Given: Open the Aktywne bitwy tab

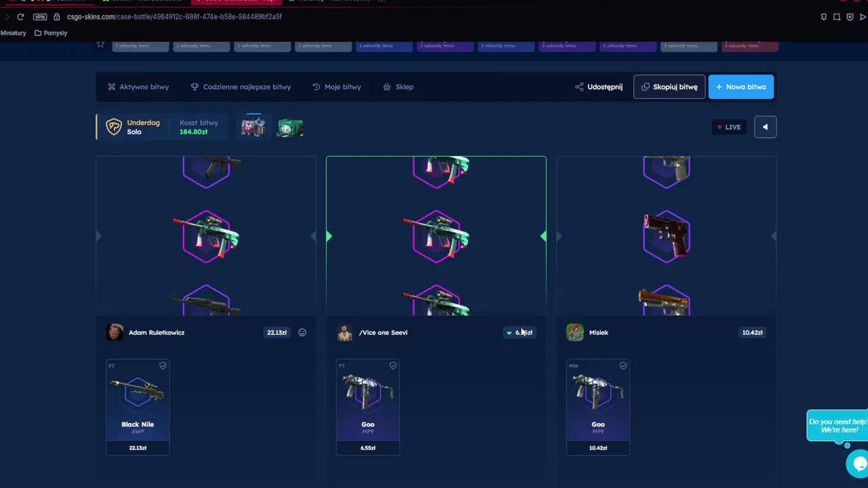Looking at the screenshot, I should [138, 87].
